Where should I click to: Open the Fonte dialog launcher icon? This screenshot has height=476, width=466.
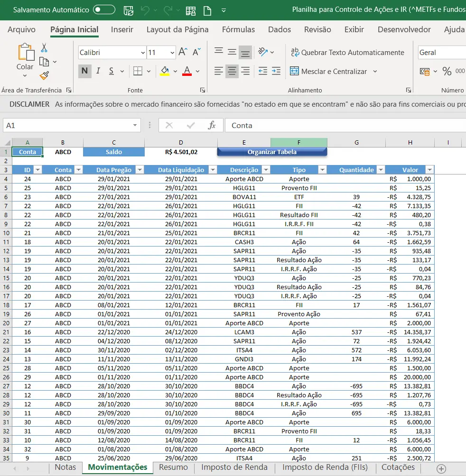pos(203,90)
